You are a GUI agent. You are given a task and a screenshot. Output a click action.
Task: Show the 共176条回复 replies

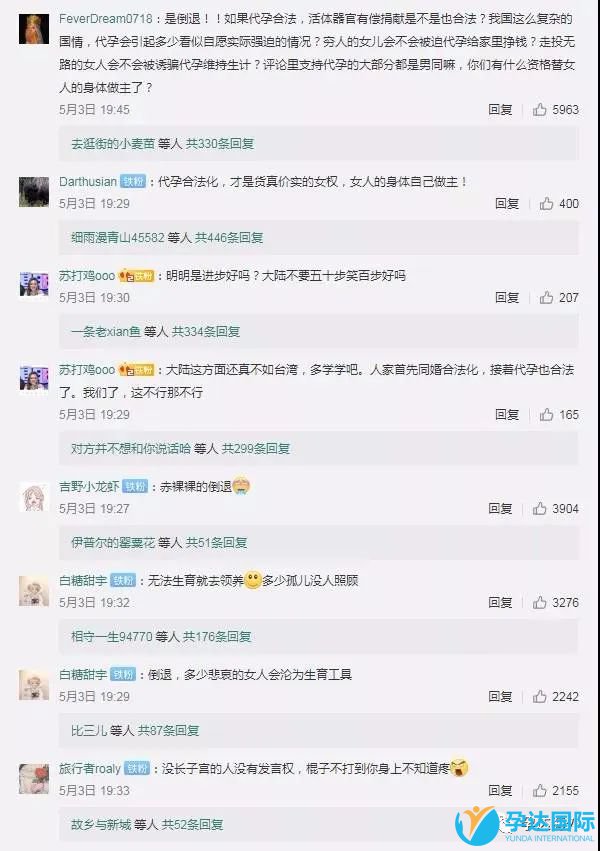[x=217, y=637]
